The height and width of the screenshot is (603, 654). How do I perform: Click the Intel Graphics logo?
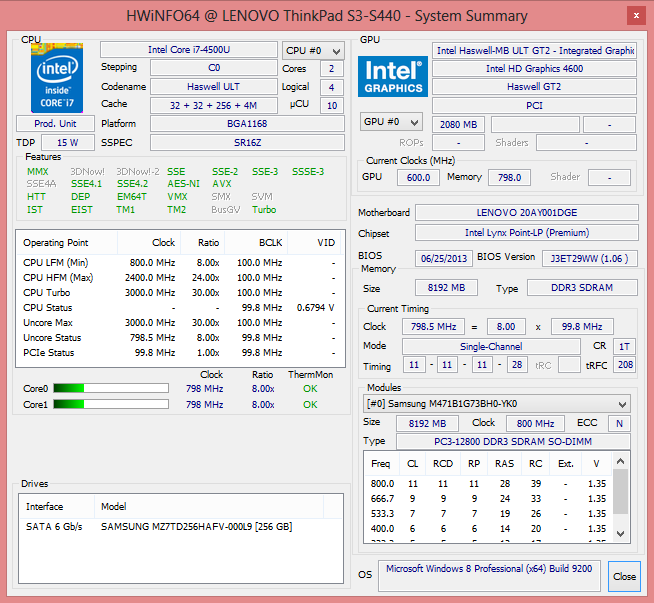click(x=392, y=77)
